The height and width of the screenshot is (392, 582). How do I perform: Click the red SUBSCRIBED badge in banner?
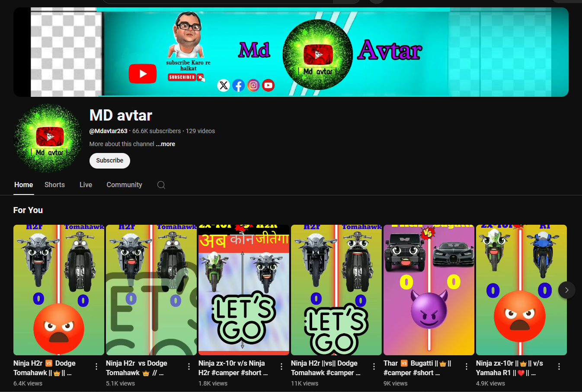(182, 77)
